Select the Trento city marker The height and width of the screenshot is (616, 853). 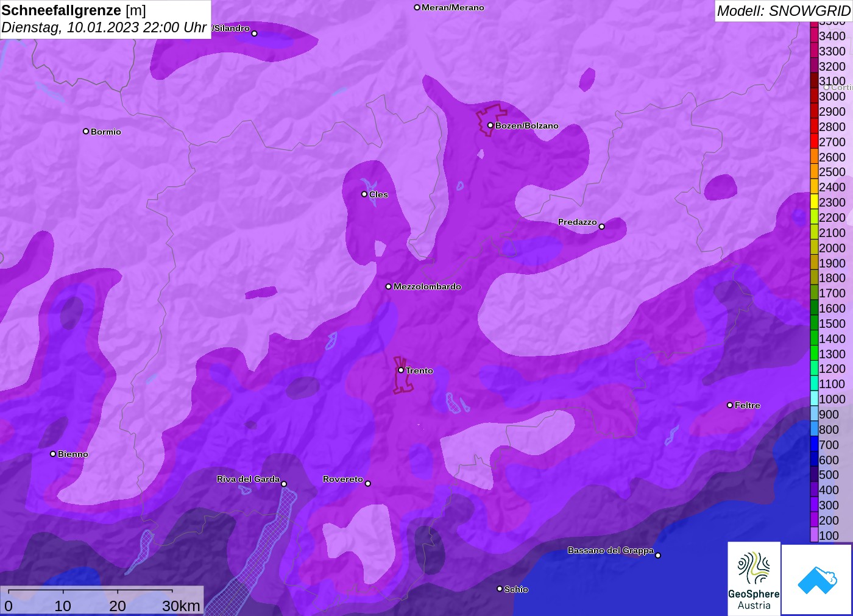tap(401, 370)
